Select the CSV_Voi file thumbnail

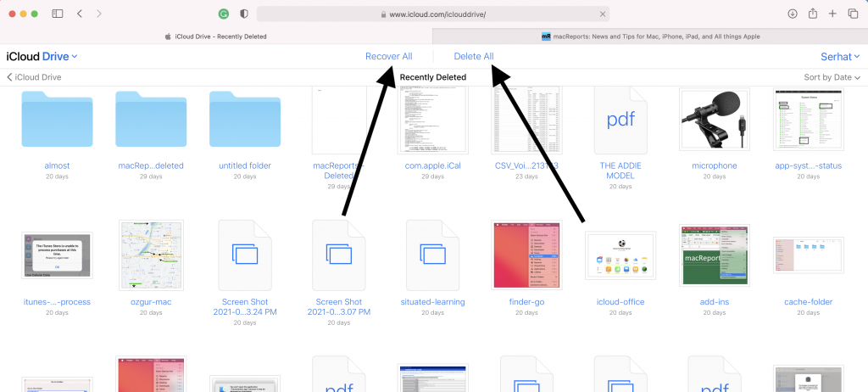(x=526, y=120)
